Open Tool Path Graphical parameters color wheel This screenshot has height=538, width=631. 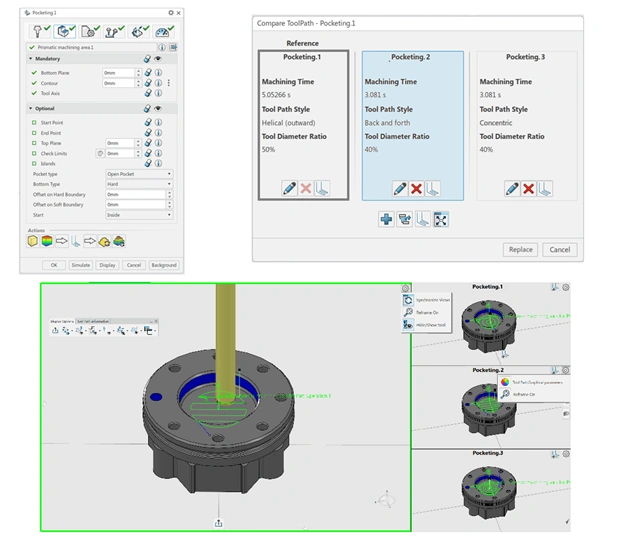click(x=505, y=382)
